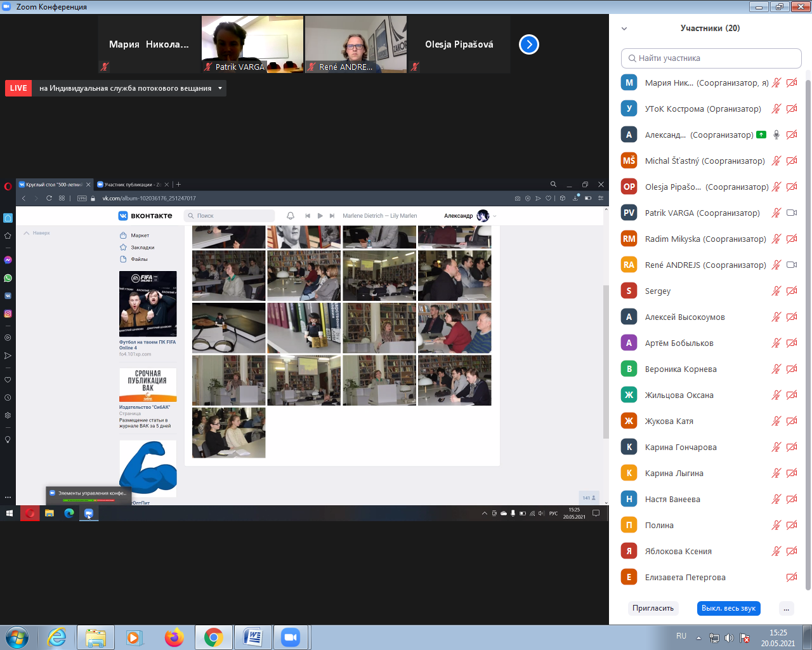Click the Action Center flag tray icon

745,638
